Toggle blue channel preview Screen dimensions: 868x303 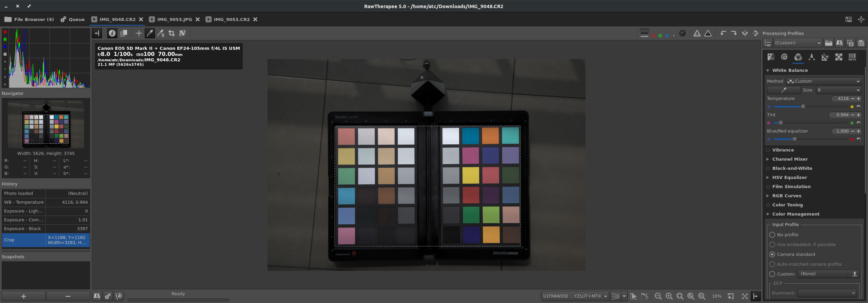point(667,35)
